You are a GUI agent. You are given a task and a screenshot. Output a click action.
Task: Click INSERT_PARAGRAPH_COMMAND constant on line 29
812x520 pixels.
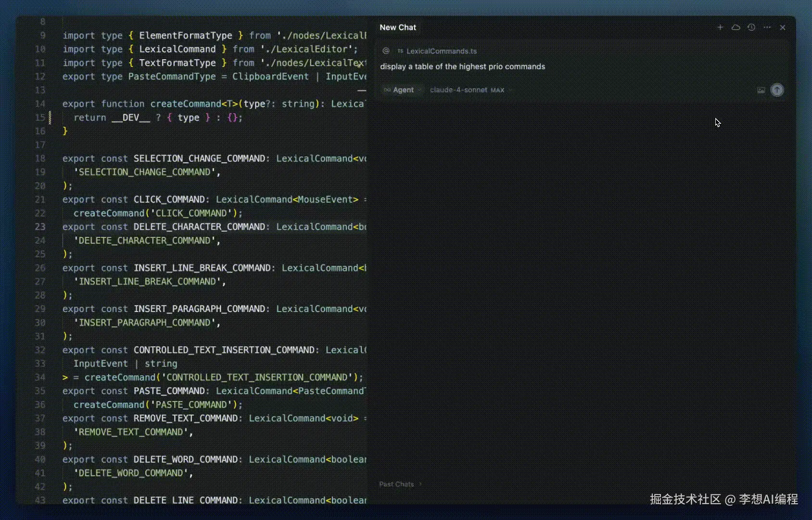coord(199,309)
